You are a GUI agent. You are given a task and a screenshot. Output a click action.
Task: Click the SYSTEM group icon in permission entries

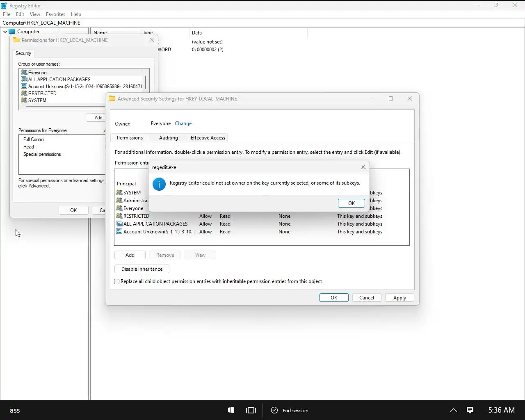pyautogui.click(x=119, y=192)
